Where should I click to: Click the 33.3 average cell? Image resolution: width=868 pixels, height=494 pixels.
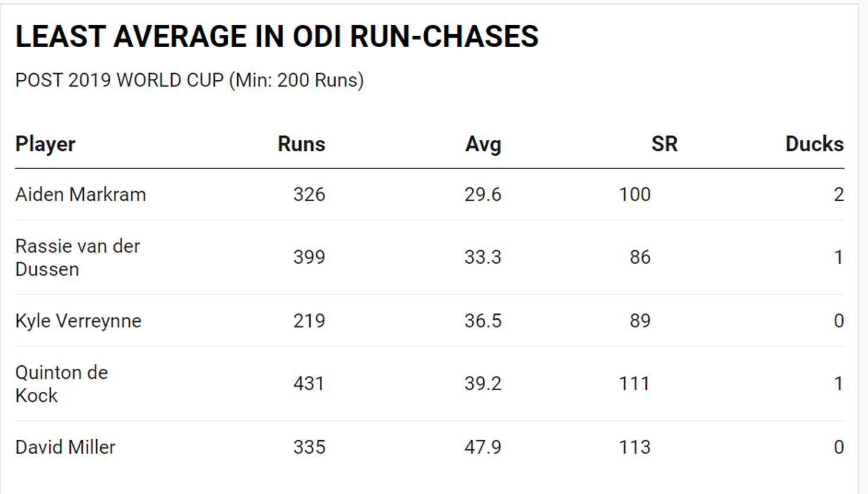[482, 257]
